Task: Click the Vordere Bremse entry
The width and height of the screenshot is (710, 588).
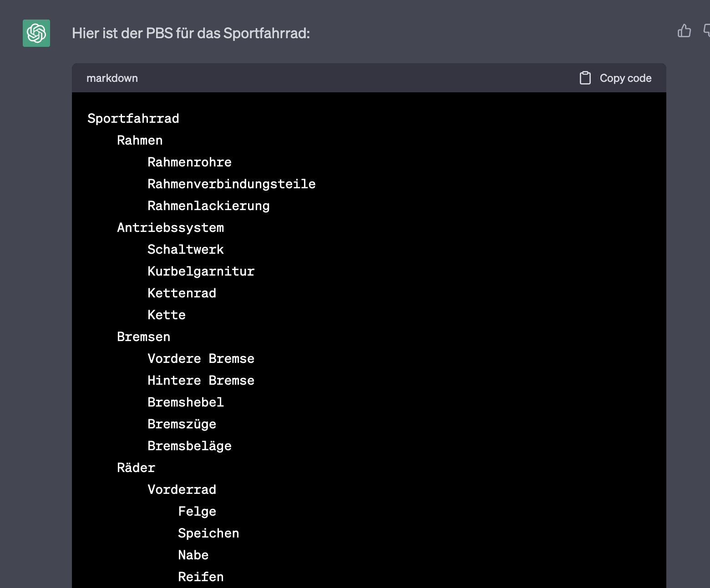Action: click(x=201, y=359)
